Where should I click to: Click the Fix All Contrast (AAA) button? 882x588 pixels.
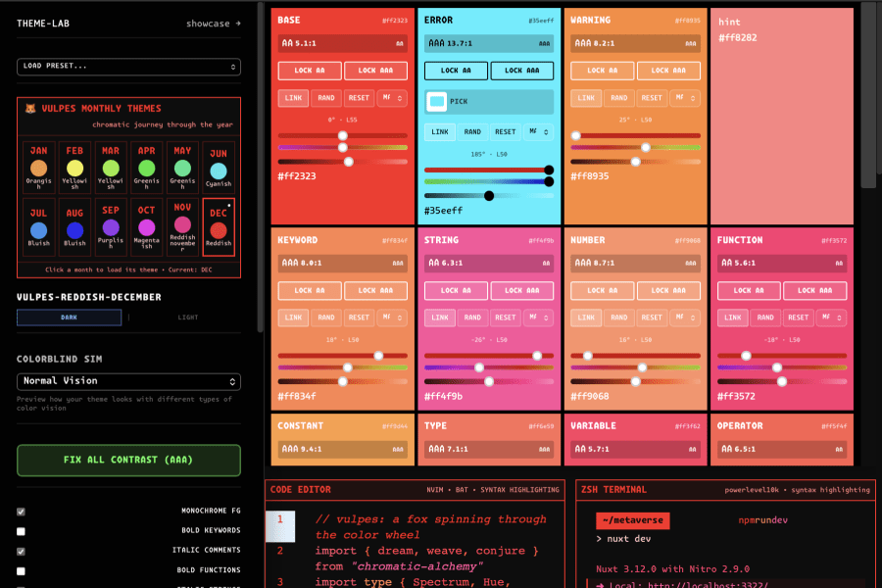(128, 461)
